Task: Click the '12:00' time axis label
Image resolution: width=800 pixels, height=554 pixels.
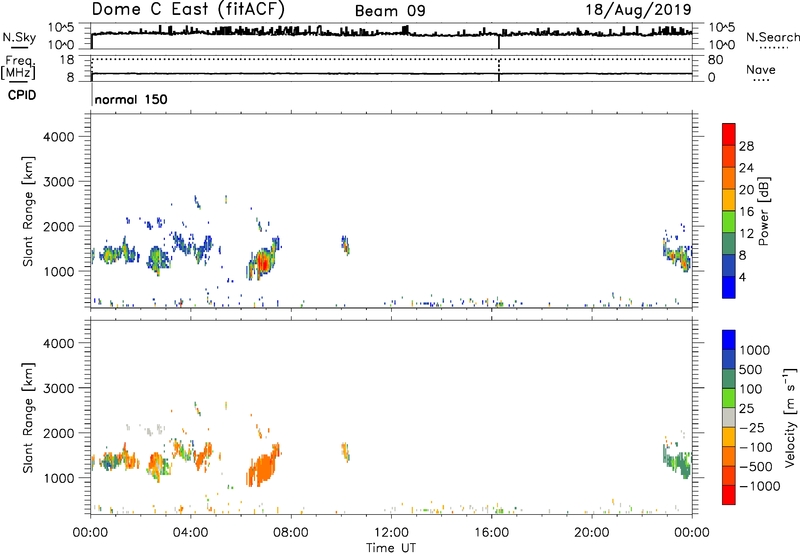Action: 391,533
